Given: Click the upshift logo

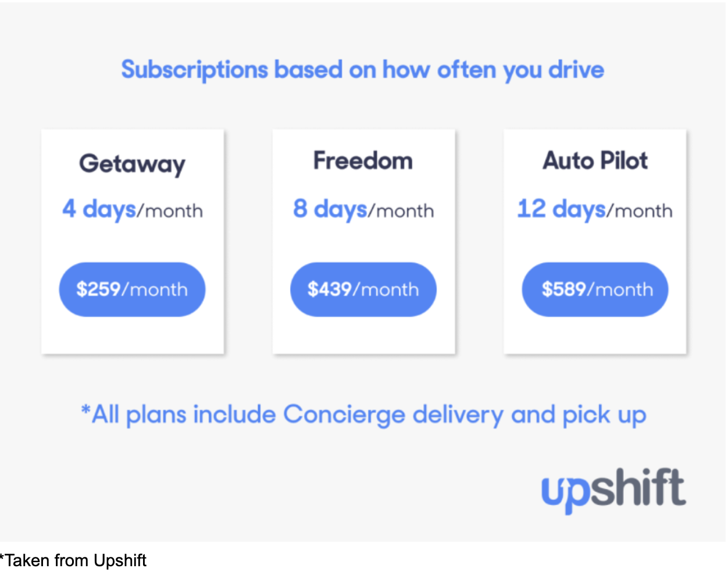Looking at the screenshot, I should pyautogui.click(x=613, y=490).
